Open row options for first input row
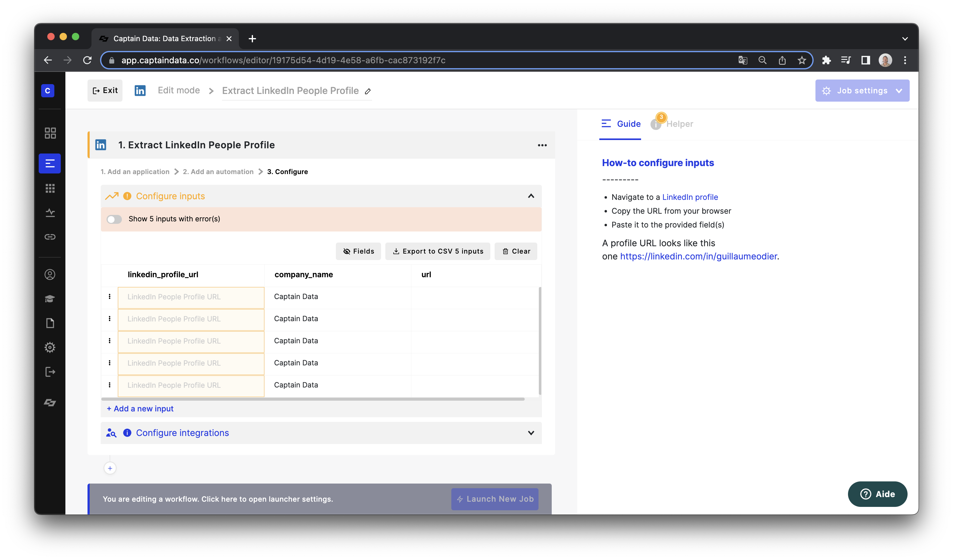 tap(110, 297)
